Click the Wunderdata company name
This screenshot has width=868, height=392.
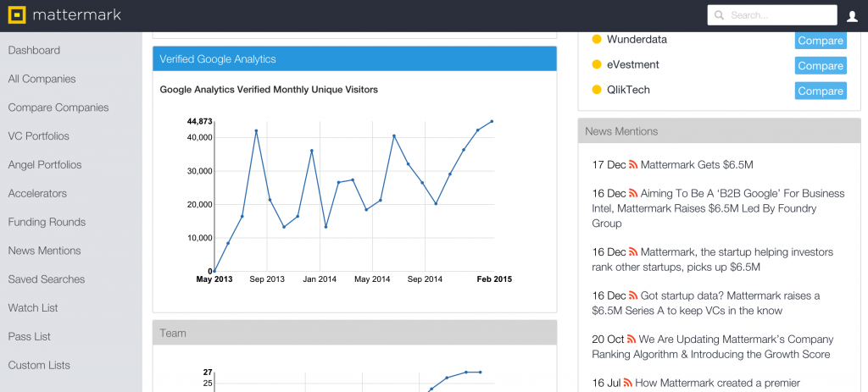[x=637, y=39]
